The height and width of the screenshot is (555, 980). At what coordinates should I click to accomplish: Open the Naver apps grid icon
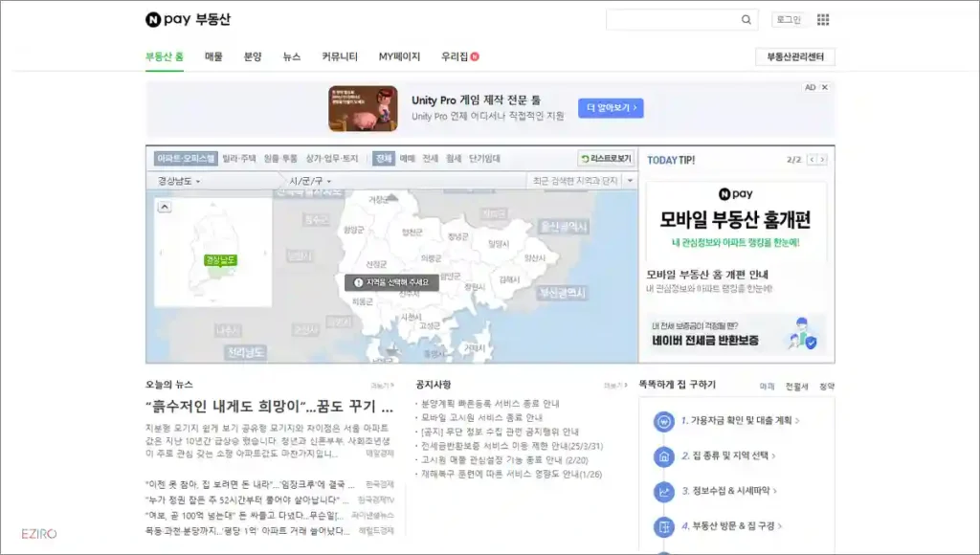click(823, 19)
